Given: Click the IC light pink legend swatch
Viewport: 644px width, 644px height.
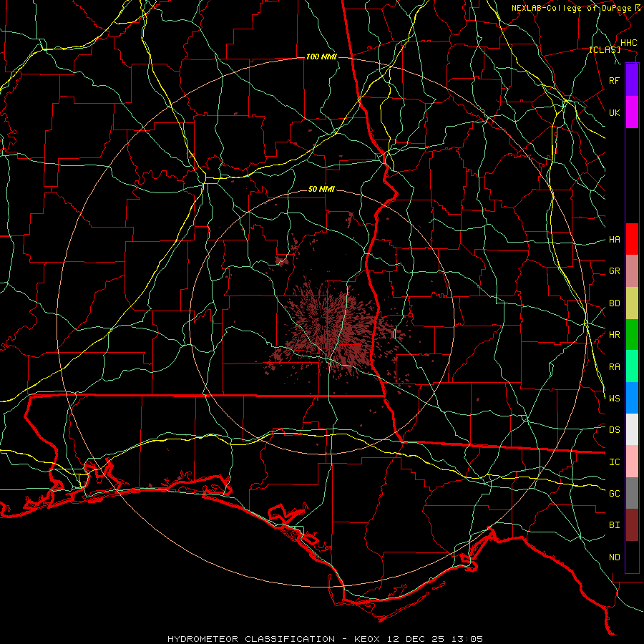Looking at the screenshot, I should click(x=632, y=462).
